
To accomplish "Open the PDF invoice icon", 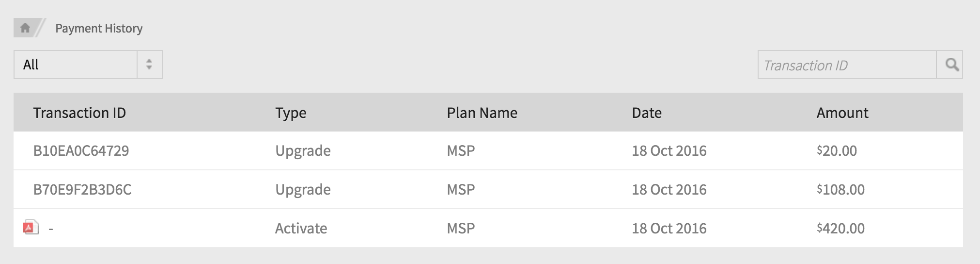I will point(31,227).
